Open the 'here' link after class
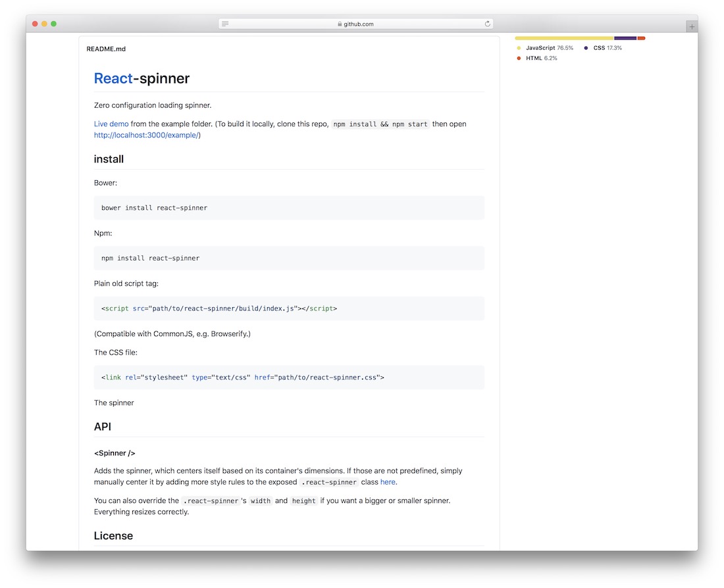Screen dimensions: 724x588 [x=388, y=482]
